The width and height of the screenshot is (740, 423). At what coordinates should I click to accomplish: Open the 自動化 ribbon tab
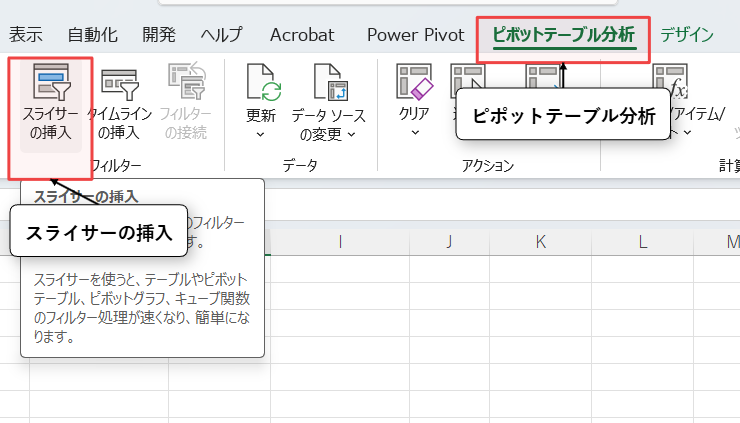(92, 35)
